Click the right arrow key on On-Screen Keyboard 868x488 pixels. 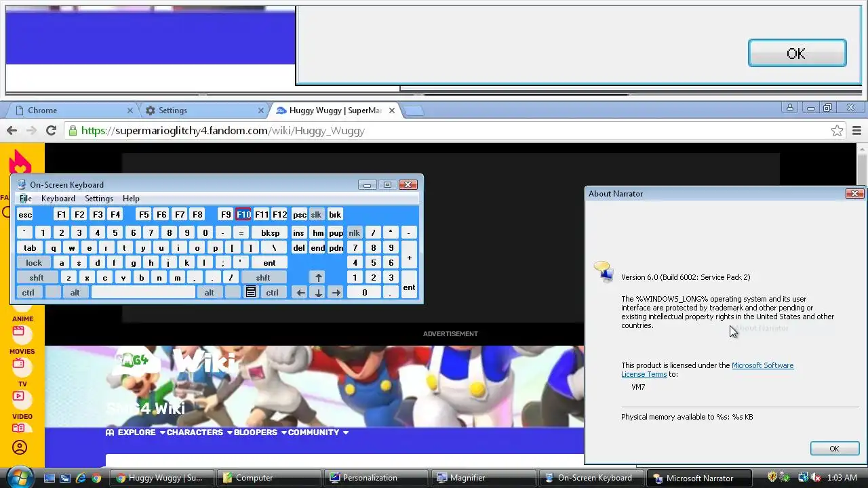336,293
